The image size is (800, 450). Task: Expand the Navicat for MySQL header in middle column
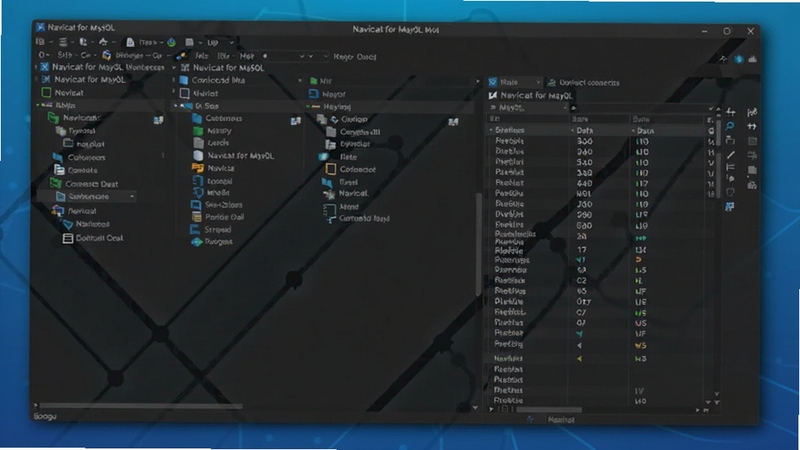174,67
